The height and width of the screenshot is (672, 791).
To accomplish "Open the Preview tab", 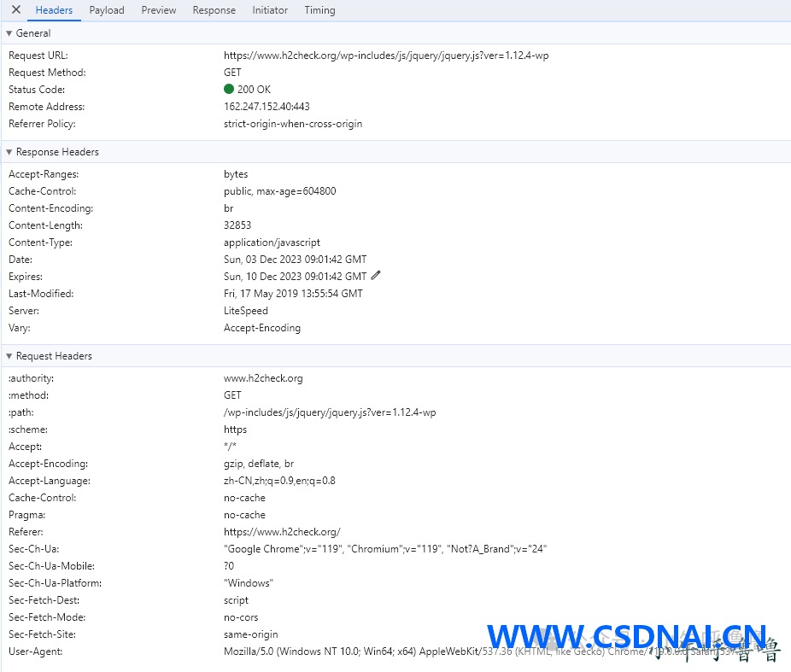I will pyautogui.click(x=158, y=10).
